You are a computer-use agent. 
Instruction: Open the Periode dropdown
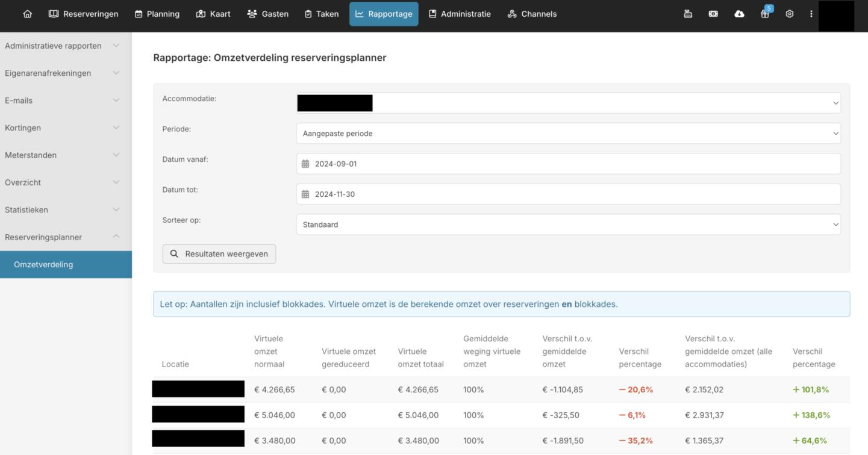(x=568, y=134)
